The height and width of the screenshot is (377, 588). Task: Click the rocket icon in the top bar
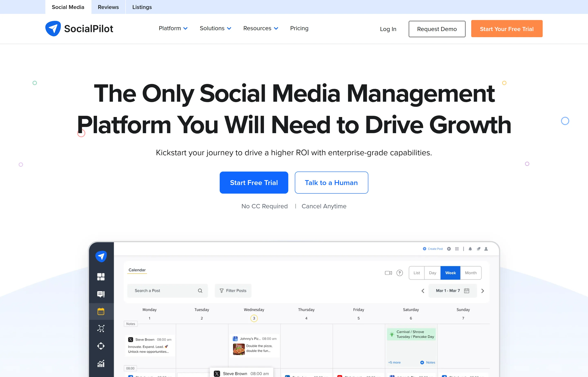pyautogui.click(x=478, y=249)
